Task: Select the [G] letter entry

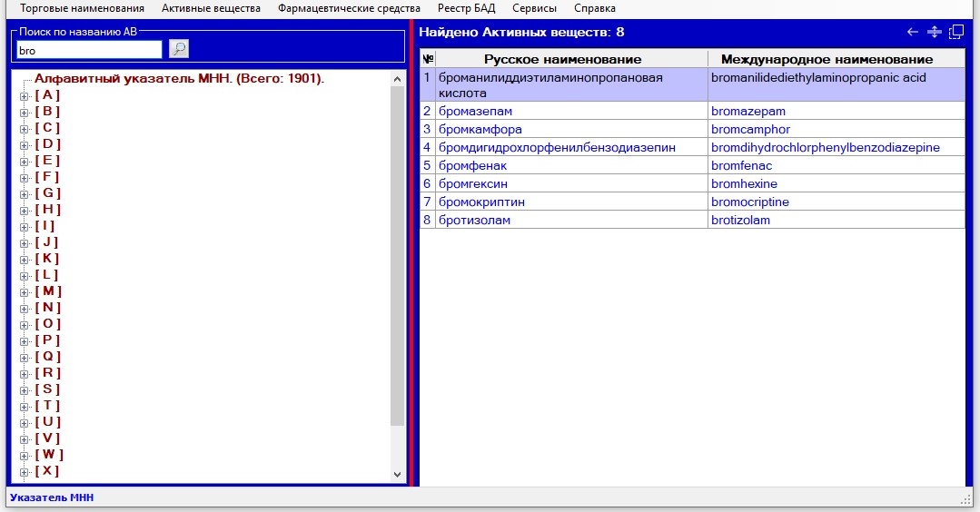Action: 47,193
